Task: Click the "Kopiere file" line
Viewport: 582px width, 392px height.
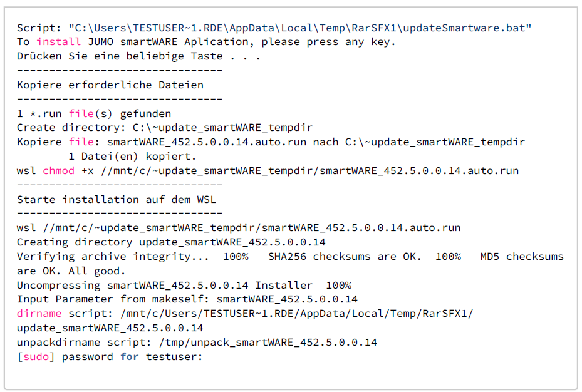Action: click(271, 142)
